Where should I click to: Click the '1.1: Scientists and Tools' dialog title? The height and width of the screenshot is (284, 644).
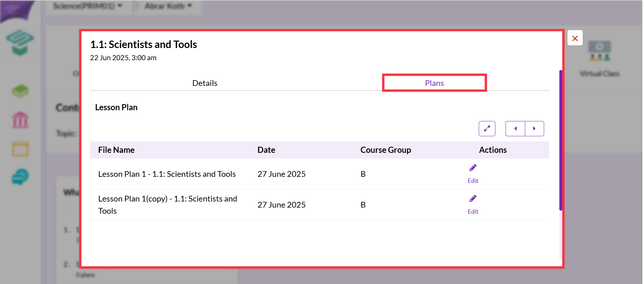144,44
